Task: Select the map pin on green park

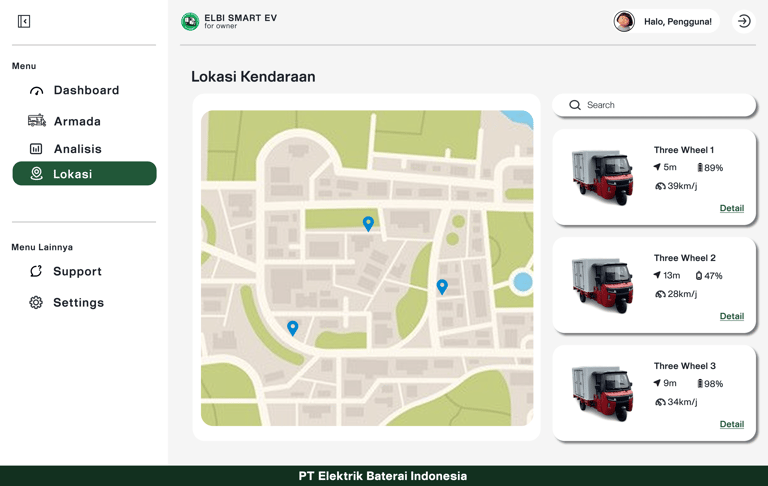Action: pyautogui.click(x=368, y=224)
